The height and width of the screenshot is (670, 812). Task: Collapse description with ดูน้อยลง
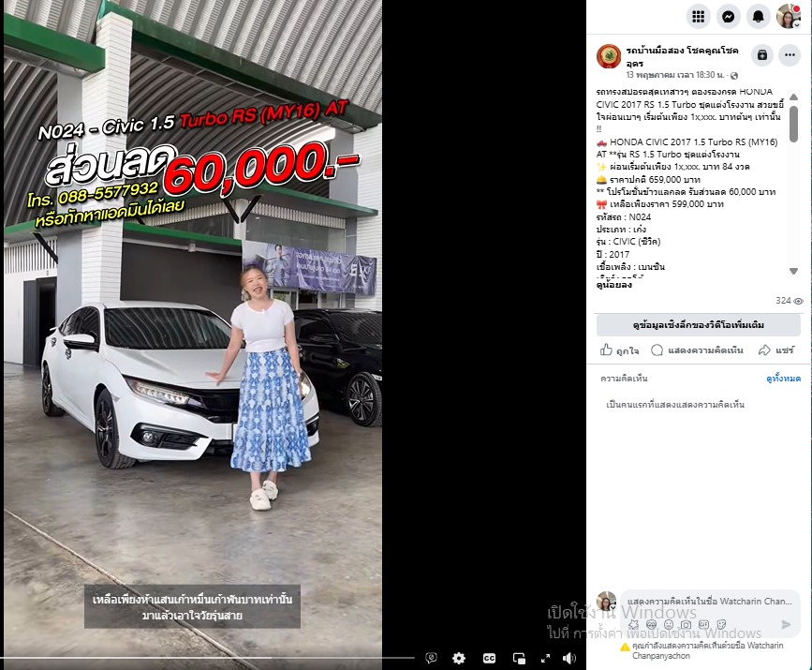613,285
